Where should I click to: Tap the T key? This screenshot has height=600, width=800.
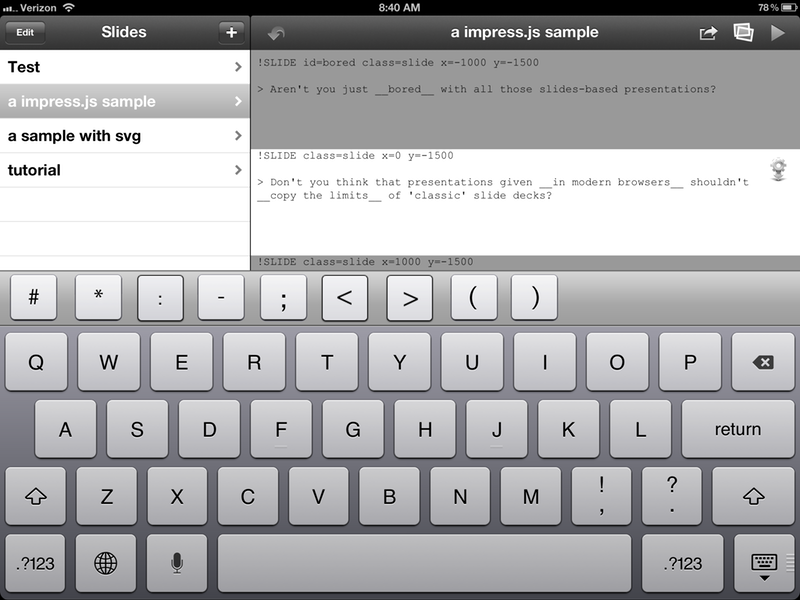327,362
